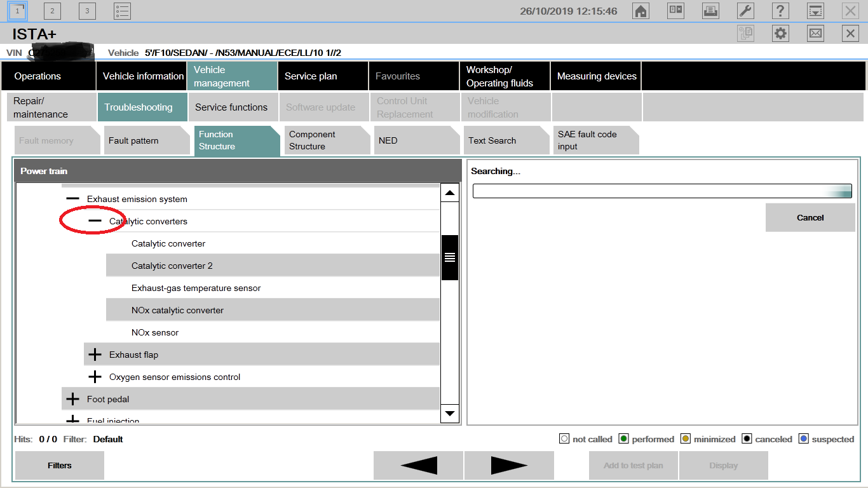Click the envelope mail icon

815,34
